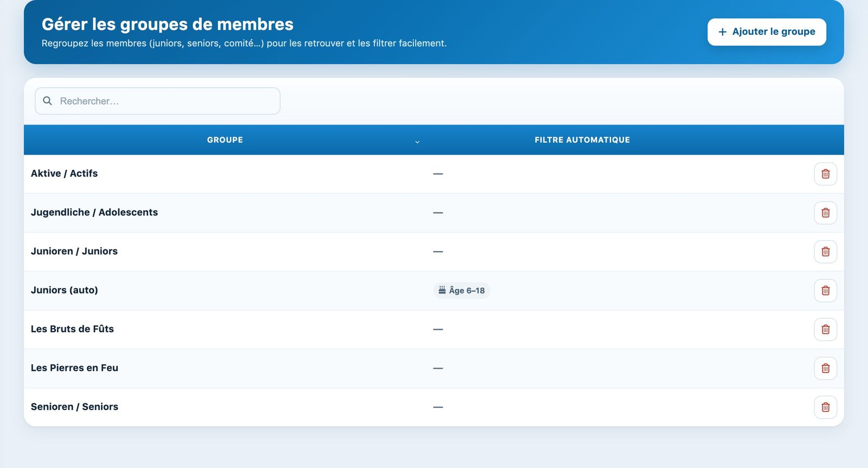Delete the Junioren / Juniors group
The height and width of the screenshot is (468, 868).
(x=825, y=252)
